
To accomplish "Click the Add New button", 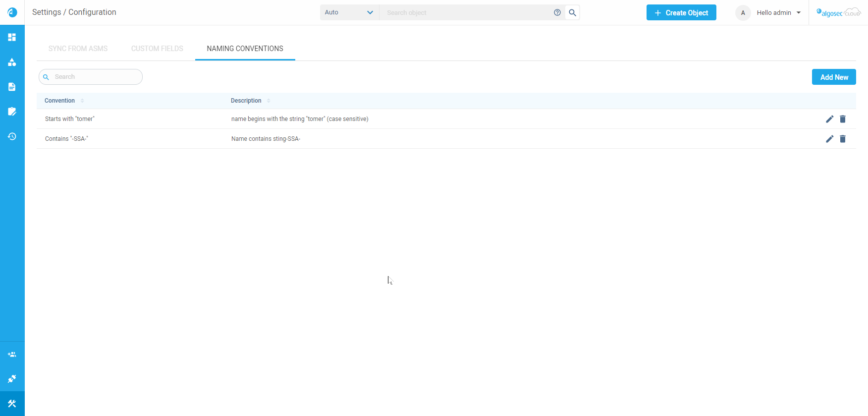I will tap(834, 77).
